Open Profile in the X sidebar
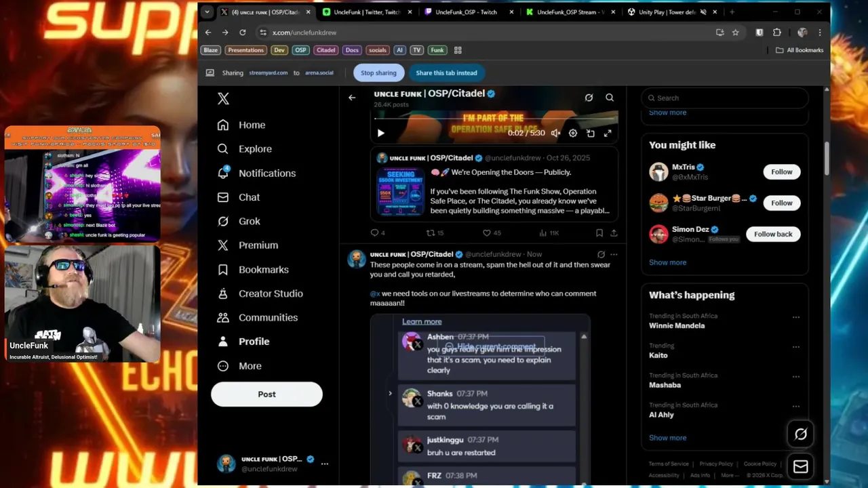This screenshot has height=488, width=868. (x=243, y=342)
